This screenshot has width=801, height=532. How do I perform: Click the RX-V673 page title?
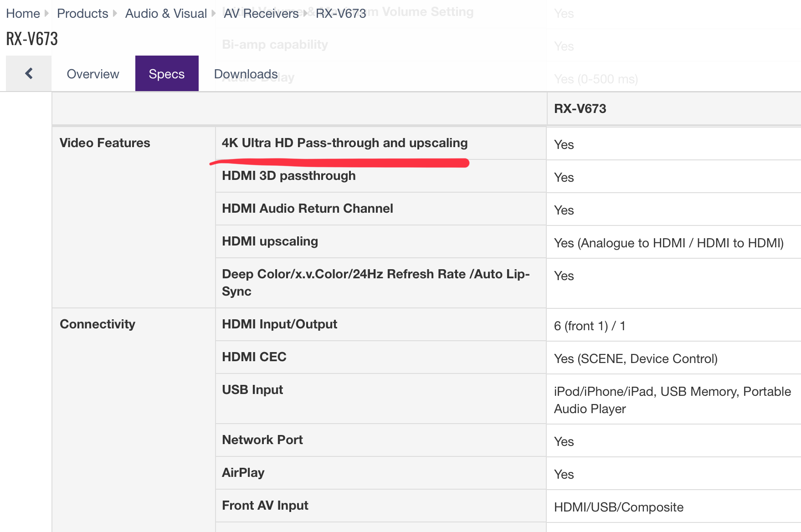[x=32, y=39]
